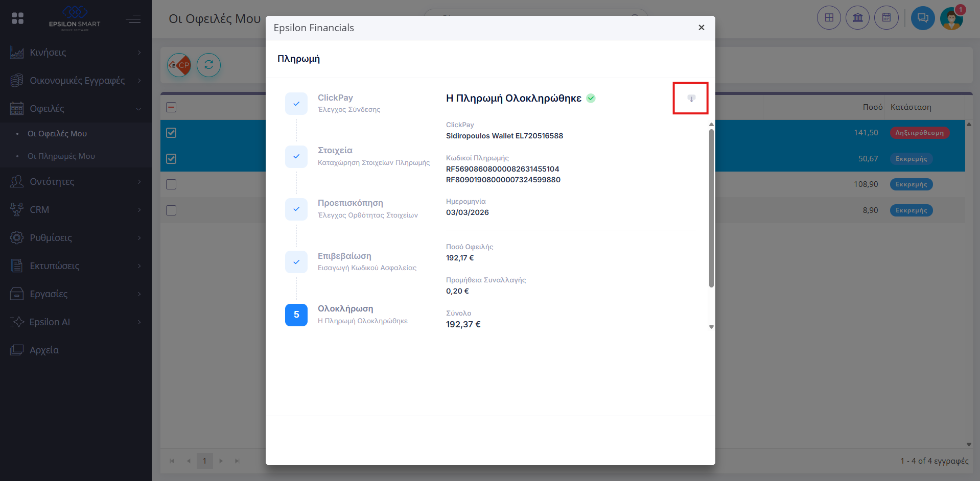Expand the Οικονομικές Εγγραφές menu chevron
980x481 pixels.
[139, 80]
